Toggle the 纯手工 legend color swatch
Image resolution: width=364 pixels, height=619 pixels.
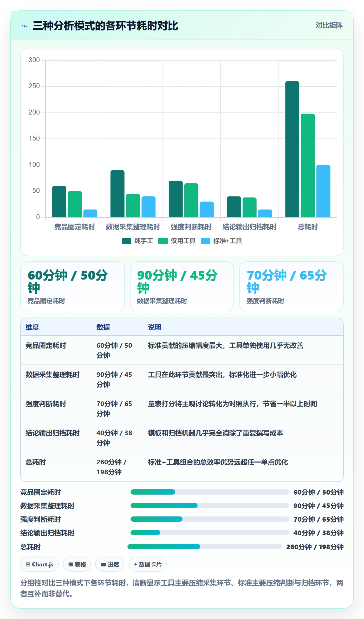click(127, 241)
